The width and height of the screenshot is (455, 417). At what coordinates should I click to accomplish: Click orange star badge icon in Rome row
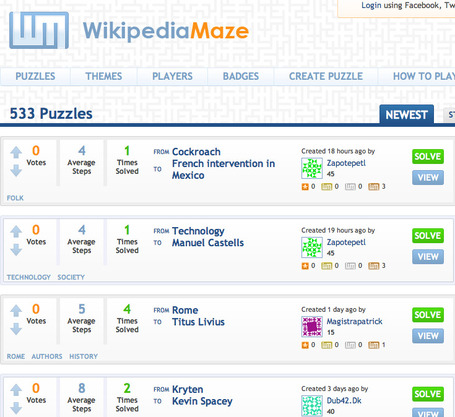(x=305, y=345)
